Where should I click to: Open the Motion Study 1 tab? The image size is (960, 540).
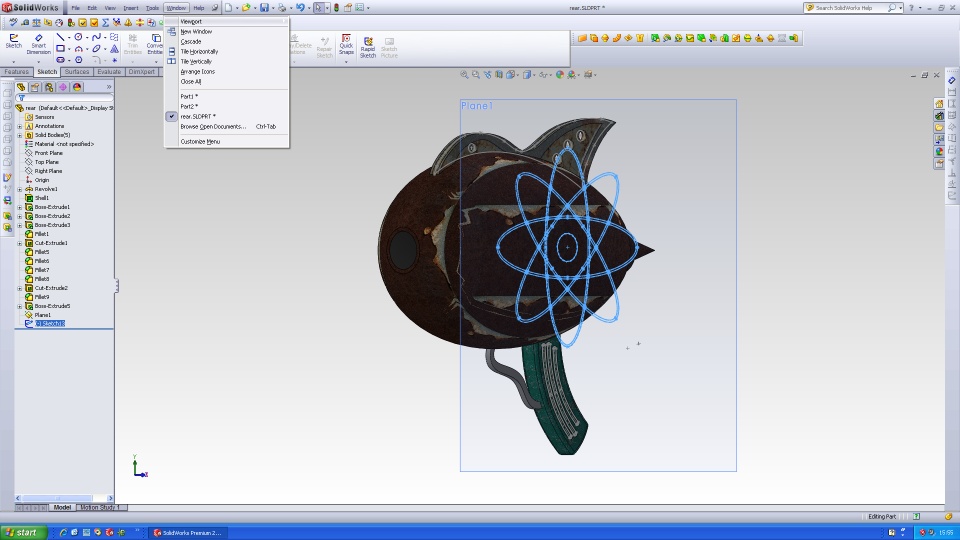pyautogui.click(x=100, y=508)
